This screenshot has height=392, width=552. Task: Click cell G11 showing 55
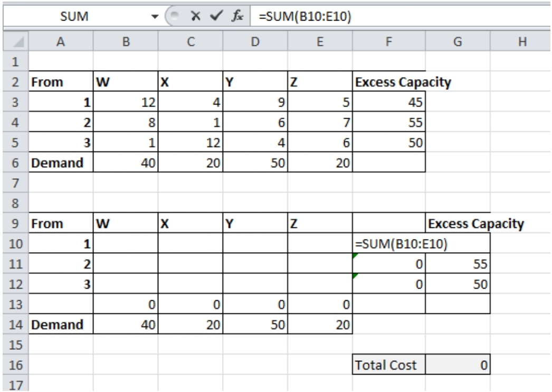[x=458, y=264]
